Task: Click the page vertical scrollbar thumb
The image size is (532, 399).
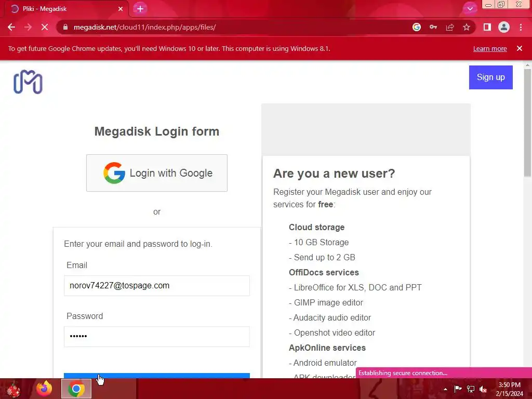Action: click(527, 122)
